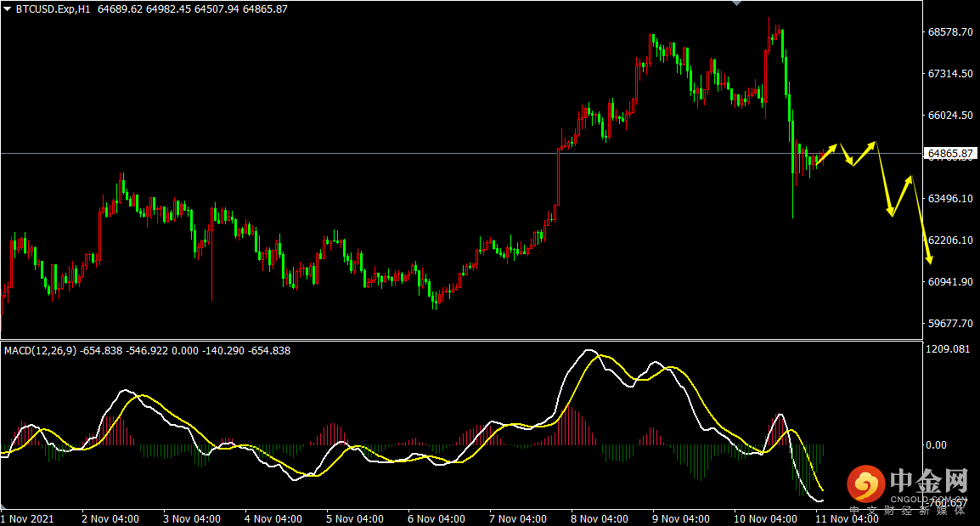This screenshot has height=526, width=980.
Task: Select the MACD(12,26,9) indicator label
Action: coord(41,351)
